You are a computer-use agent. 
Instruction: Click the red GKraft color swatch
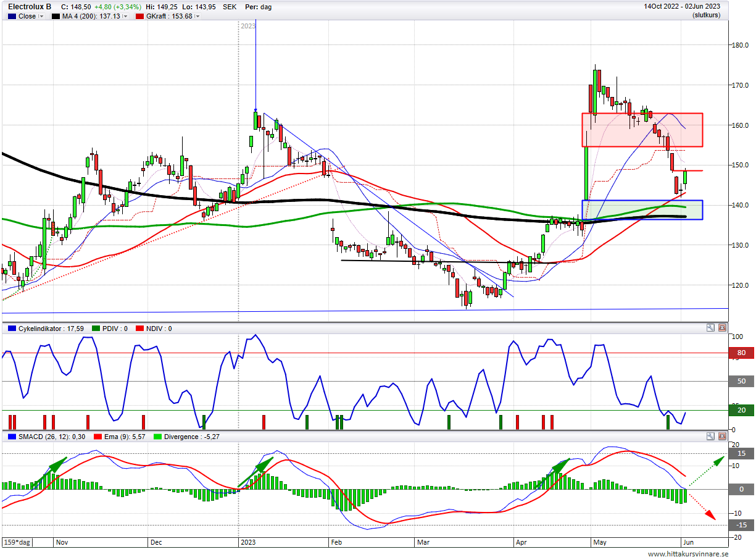pyautogui.click(x=140, y=17)
